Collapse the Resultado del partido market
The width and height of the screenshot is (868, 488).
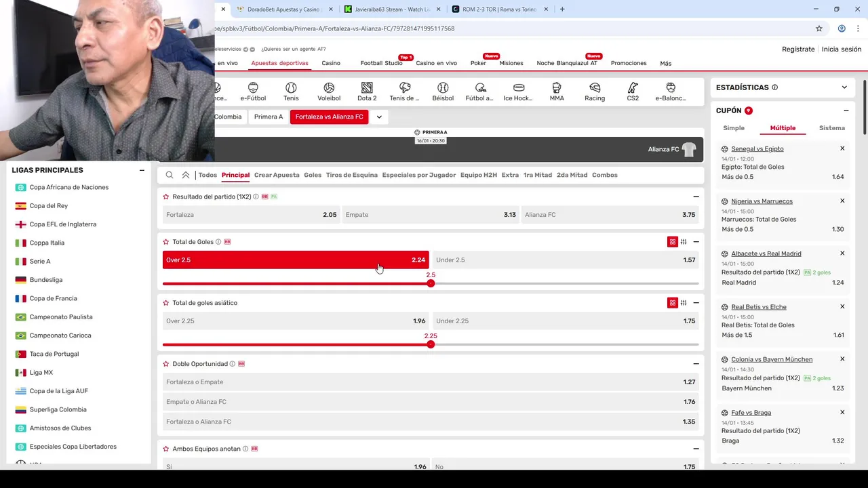tap(696, 197)
